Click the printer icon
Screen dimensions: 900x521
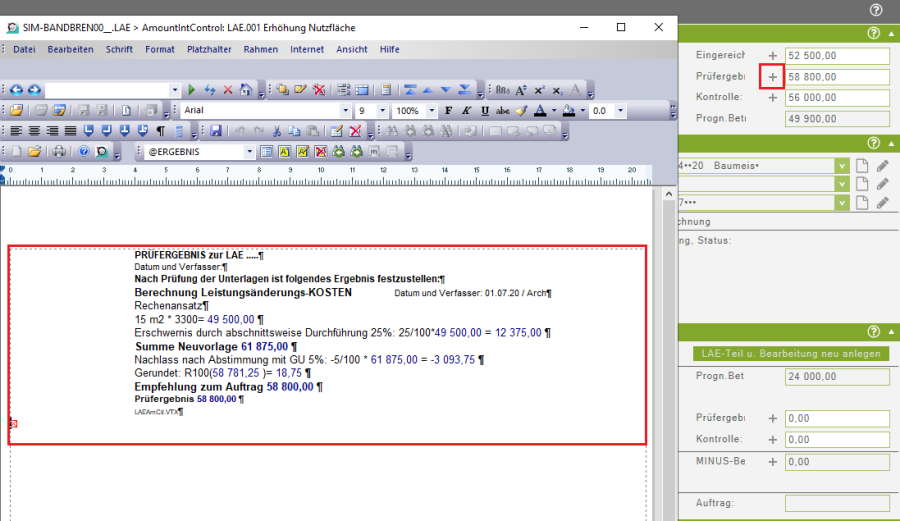point(58,152)
